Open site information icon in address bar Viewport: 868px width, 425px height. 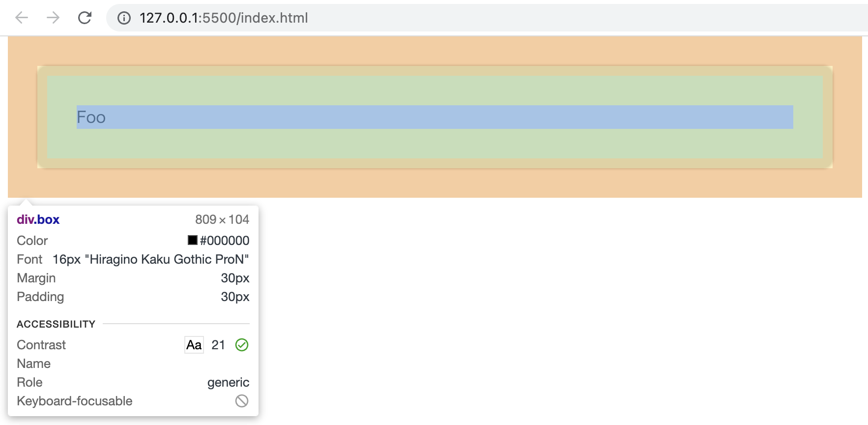(x=124, y=18)
